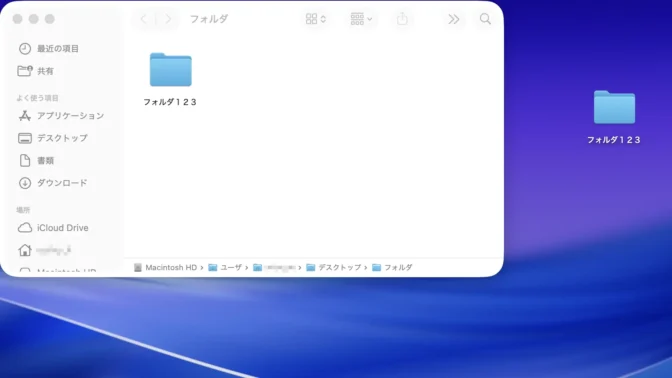Click the desktop icon beside デスクトップ
The height and width of the screenshot is (378, 672).
[25, 138]
